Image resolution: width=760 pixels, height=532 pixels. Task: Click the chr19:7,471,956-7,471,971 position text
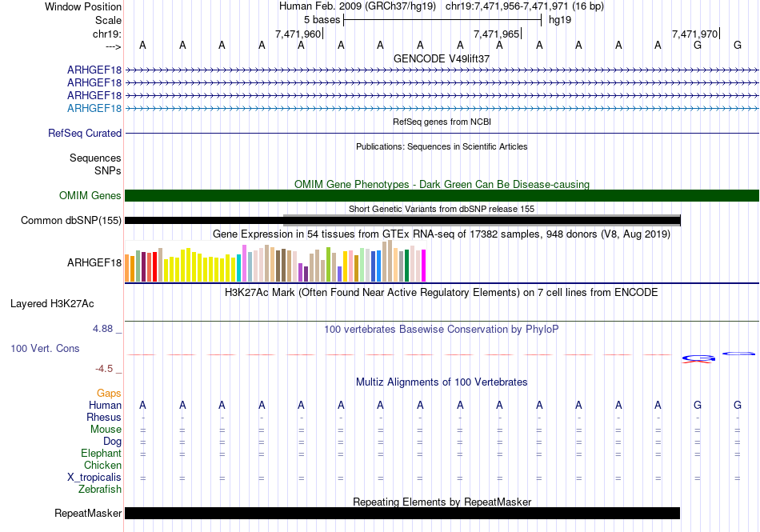[525, 6]
